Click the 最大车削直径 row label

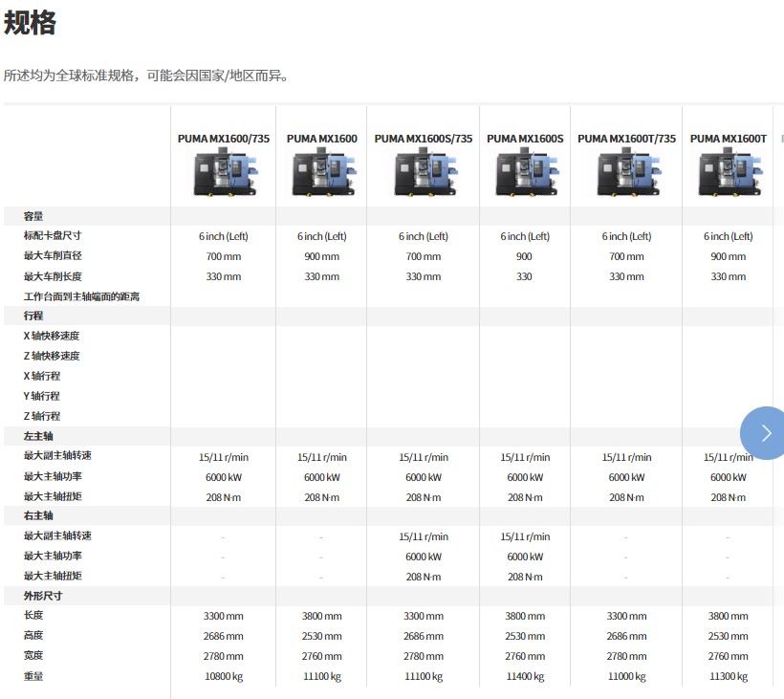[x=53, y=255]
